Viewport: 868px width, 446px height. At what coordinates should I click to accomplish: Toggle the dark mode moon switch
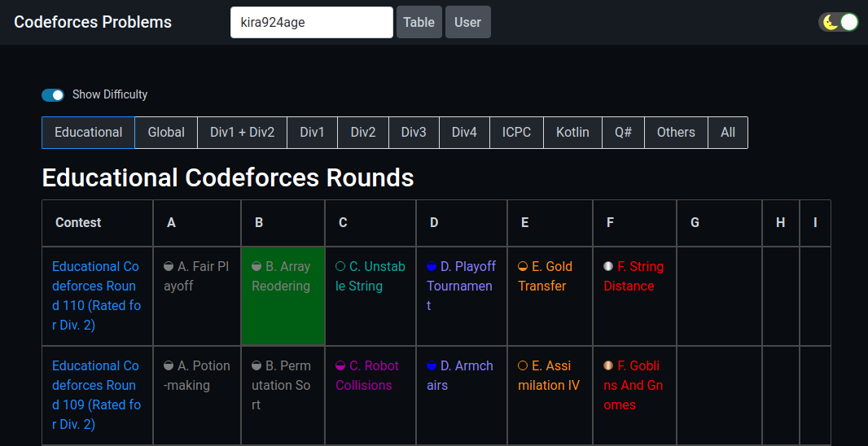pos(838,22)
